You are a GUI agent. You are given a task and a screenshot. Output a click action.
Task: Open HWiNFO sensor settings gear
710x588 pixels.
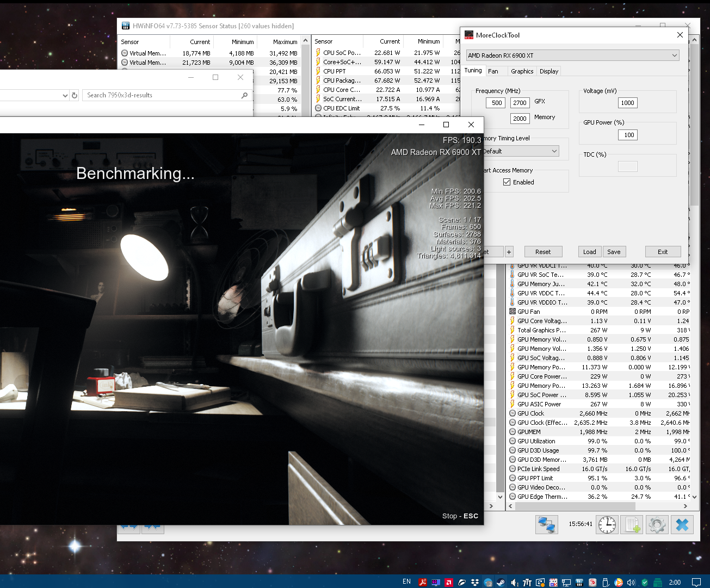click(x=657, y=525)
